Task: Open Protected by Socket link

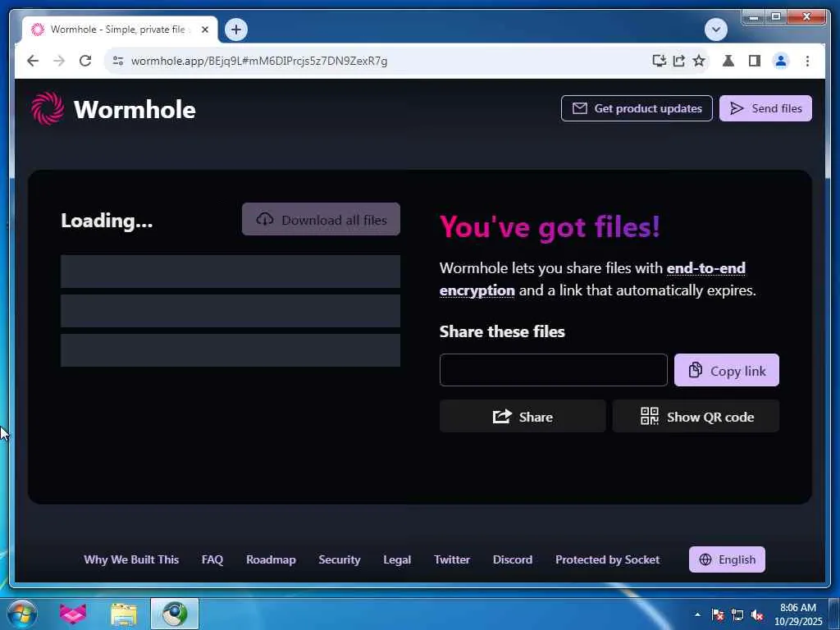Action: click(608, 559)
